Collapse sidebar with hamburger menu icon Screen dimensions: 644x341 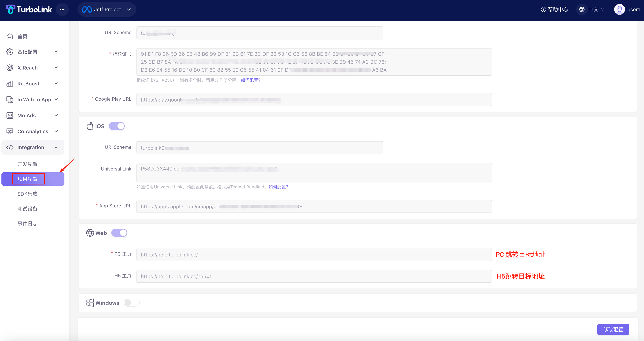click(62, 9)
